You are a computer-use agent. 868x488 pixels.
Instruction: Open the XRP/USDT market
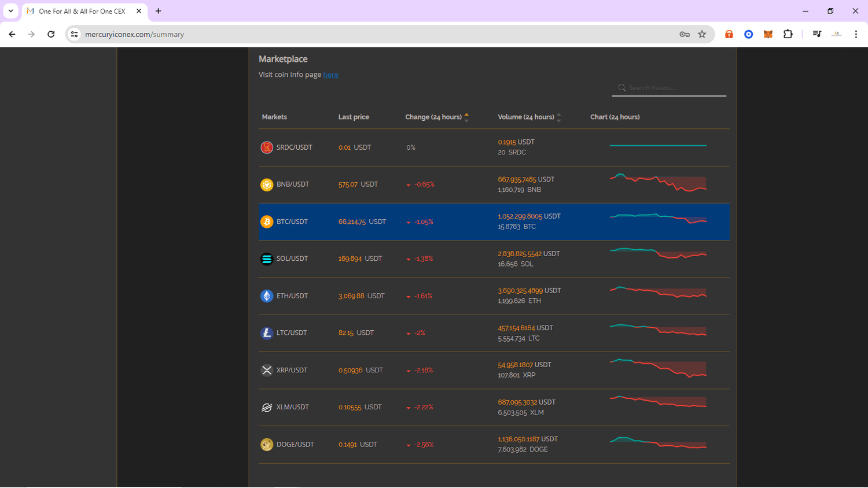292,370
